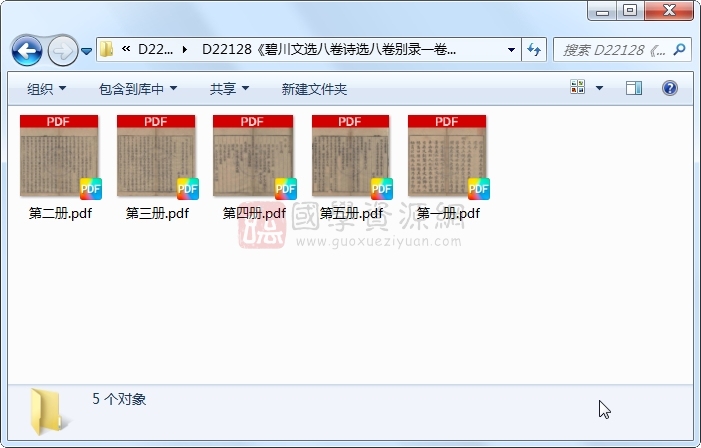Open the 包含到库中 menu

[x=138, y=89]
